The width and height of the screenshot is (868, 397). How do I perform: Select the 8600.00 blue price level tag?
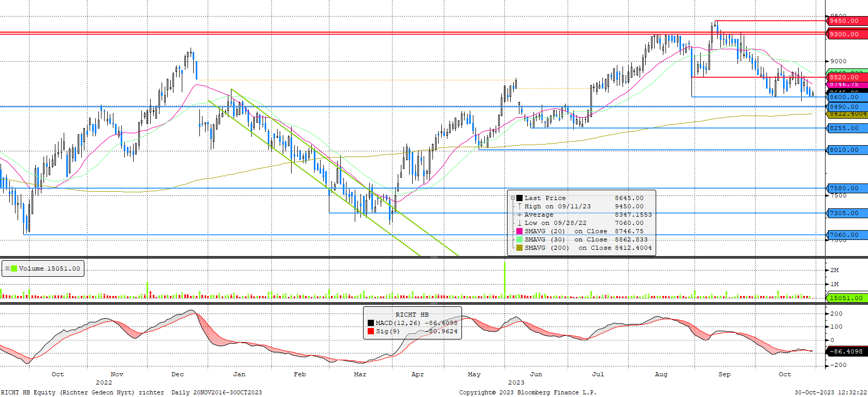coord(846,97)
